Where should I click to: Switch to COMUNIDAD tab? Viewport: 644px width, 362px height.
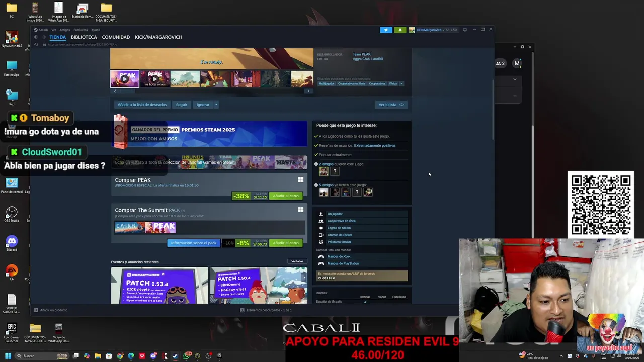click(116, 37)
